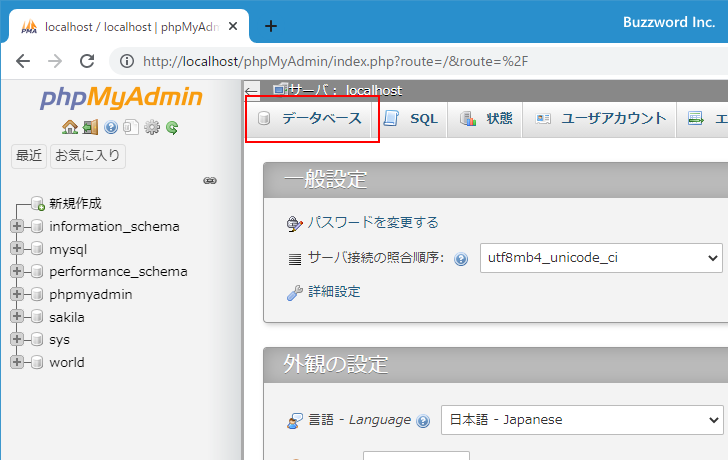This screenshot has height=460, width=728.
Task: Click the sakila database icon
Action: pos(37,317)
